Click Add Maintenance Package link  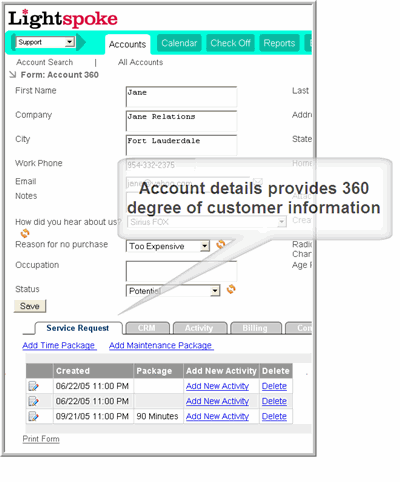coord(161,345)
